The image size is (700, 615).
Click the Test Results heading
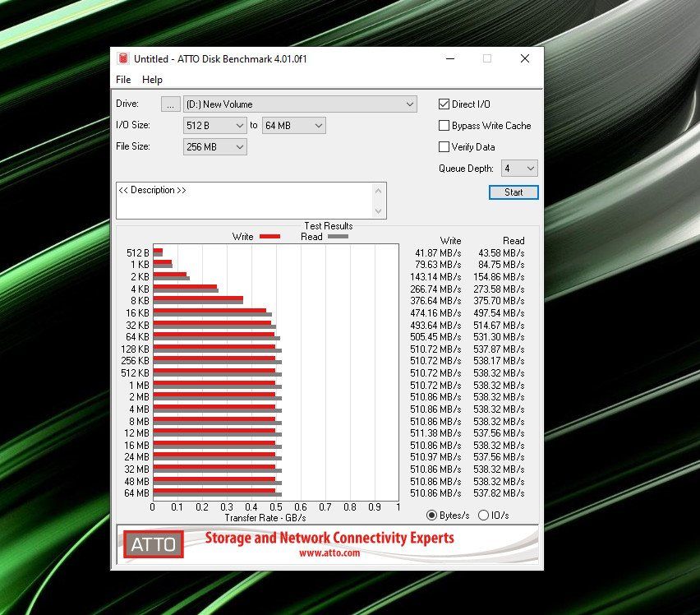[329, 226]
